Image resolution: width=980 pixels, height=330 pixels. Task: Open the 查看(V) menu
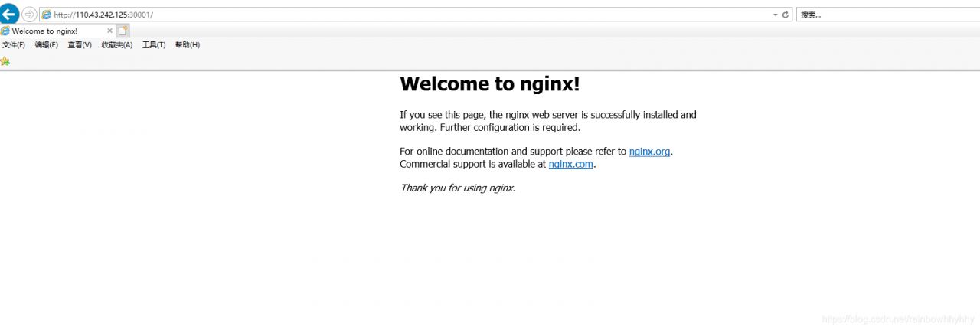point(80,45)
